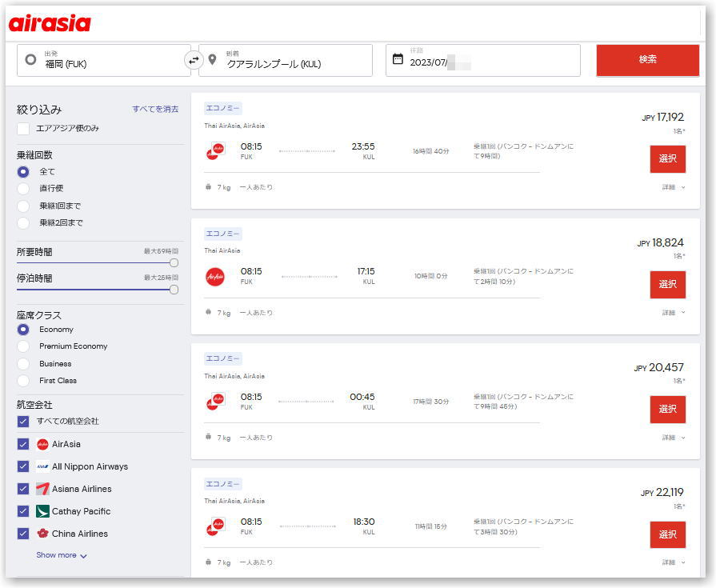Image resolution: width=716 pixels, height=588 pixels.
Task: Select 乗継2回まで option
Action: coord(23,222)
